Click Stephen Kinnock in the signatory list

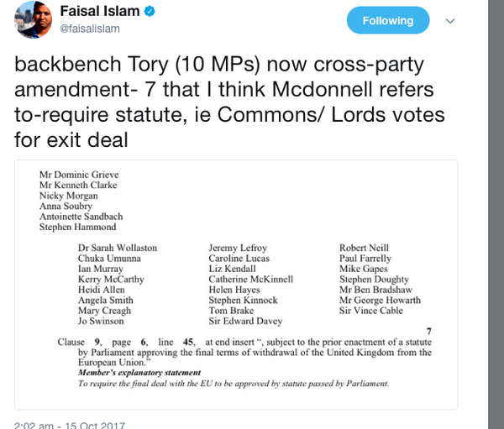[243, 301]
